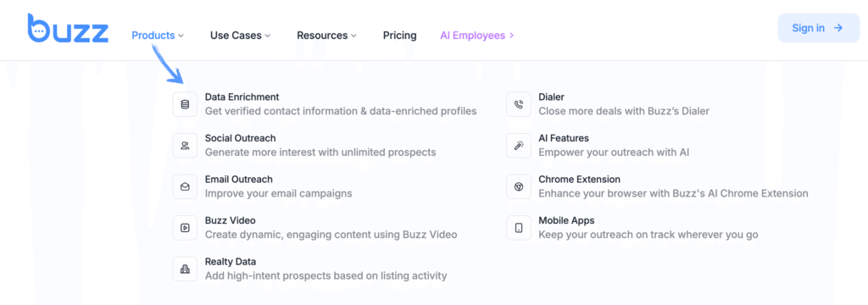Open the Data Enrichment product link
868x305 pixels.
pyautogui.click(x=242, y=97)
